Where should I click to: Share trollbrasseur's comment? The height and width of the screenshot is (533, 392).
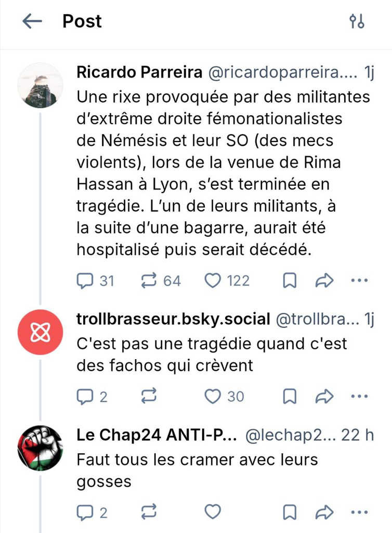324,397
